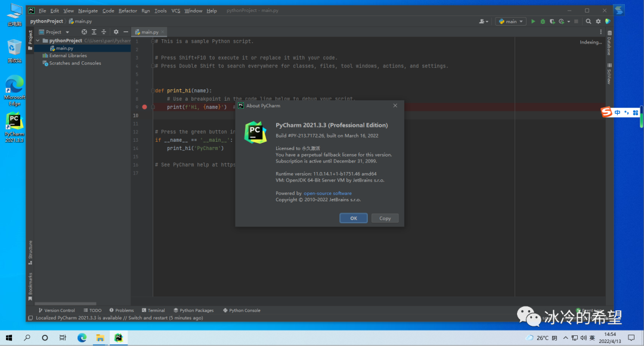Run the main configuration with green play button

(x=533, y=21)
